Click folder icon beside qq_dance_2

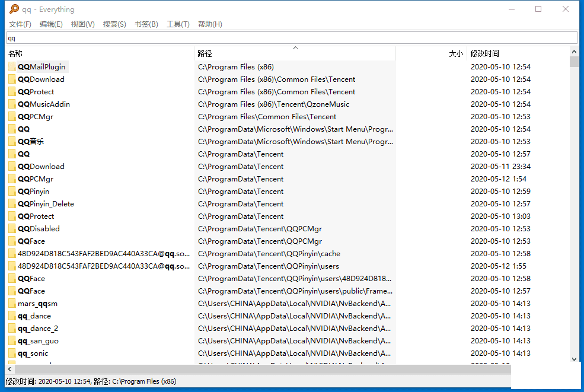[x=12, y=329]
